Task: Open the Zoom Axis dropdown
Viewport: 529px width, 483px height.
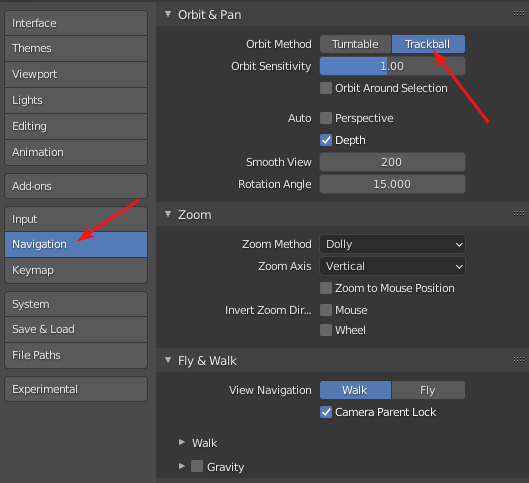Action: pyautogui.click(x=392, y=266)
